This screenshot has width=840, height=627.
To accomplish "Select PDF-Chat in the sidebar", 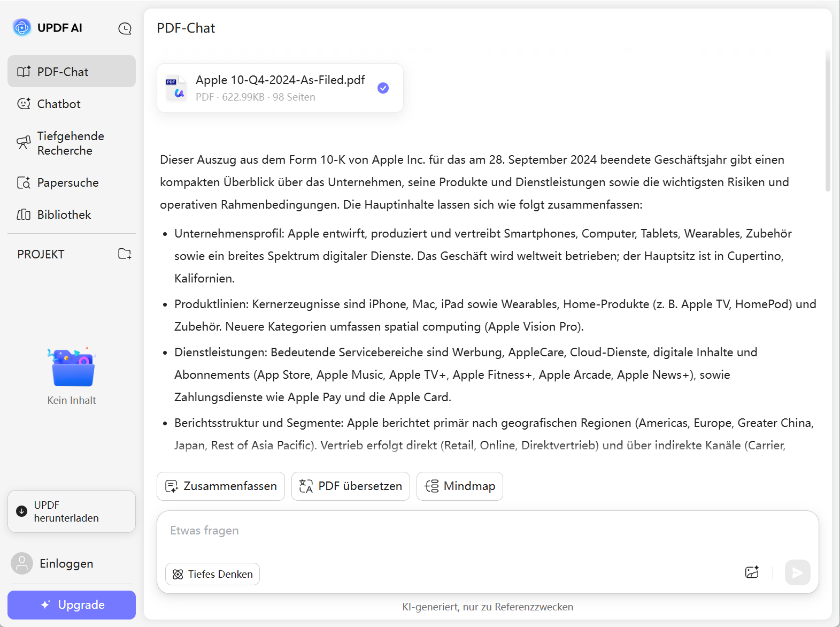I will 72,71.
